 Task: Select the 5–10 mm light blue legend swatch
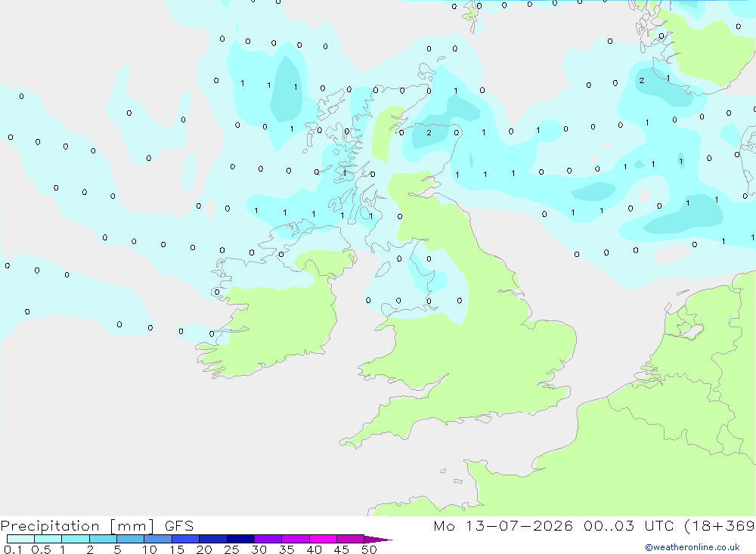point(131,539)
